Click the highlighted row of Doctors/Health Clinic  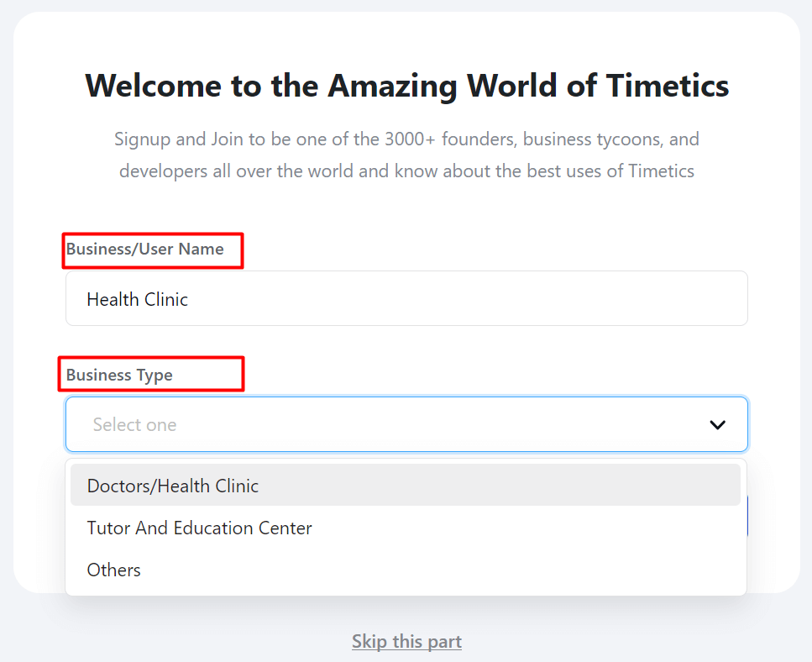pyautogui.click(x=406, y=485)
